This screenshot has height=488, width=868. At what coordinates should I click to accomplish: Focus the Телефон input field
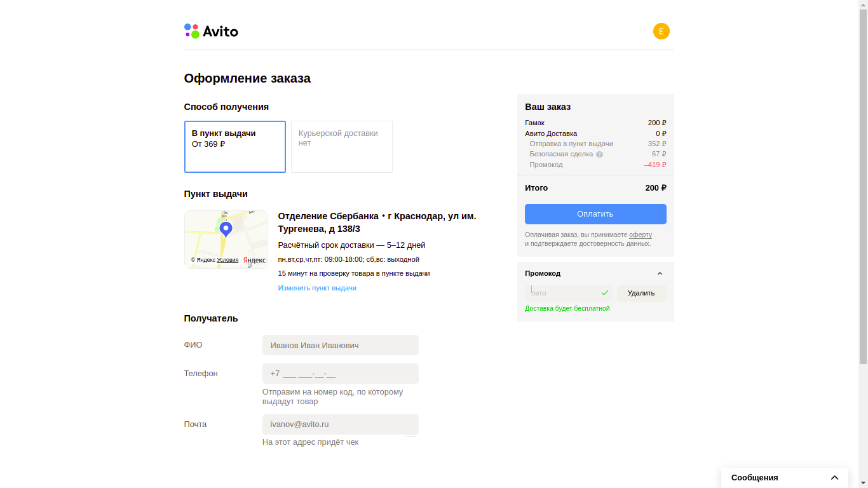coord(341,374)
